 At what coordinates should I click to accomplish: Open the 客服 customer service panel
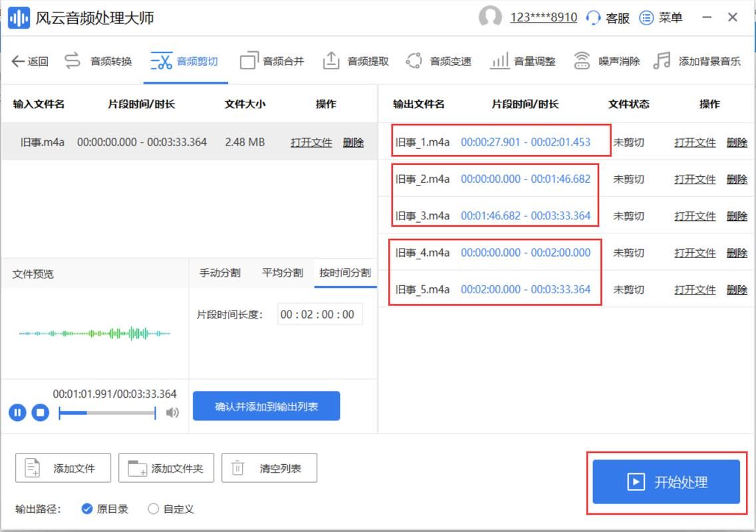[x=608, y=19]
